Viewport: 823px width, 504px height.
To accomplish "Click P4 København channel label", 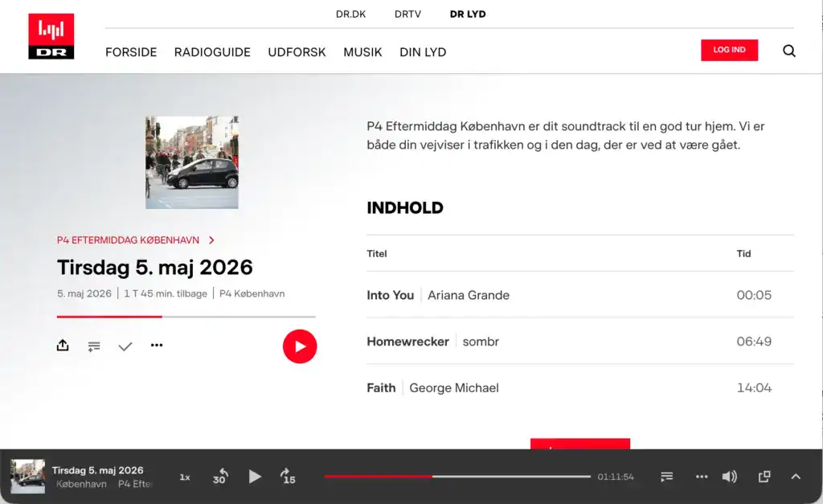I will [252, 293].
